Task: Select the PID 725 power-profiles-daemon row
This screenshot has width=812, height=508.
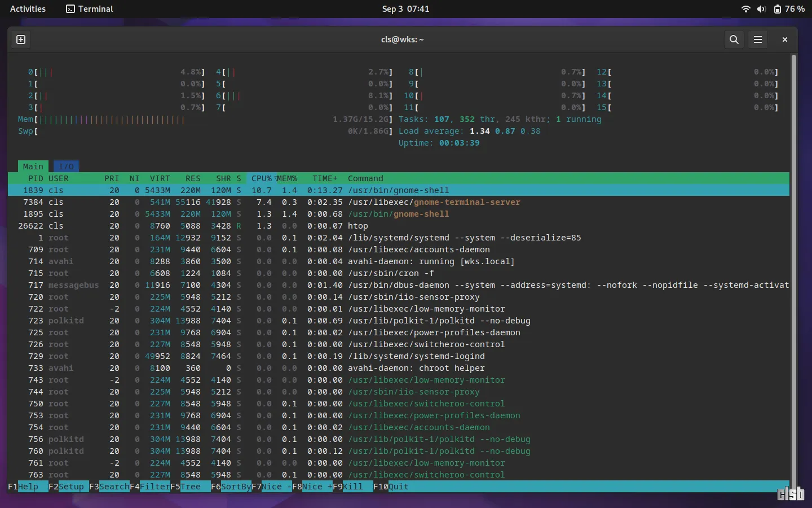Action: [x=399, y=332]
